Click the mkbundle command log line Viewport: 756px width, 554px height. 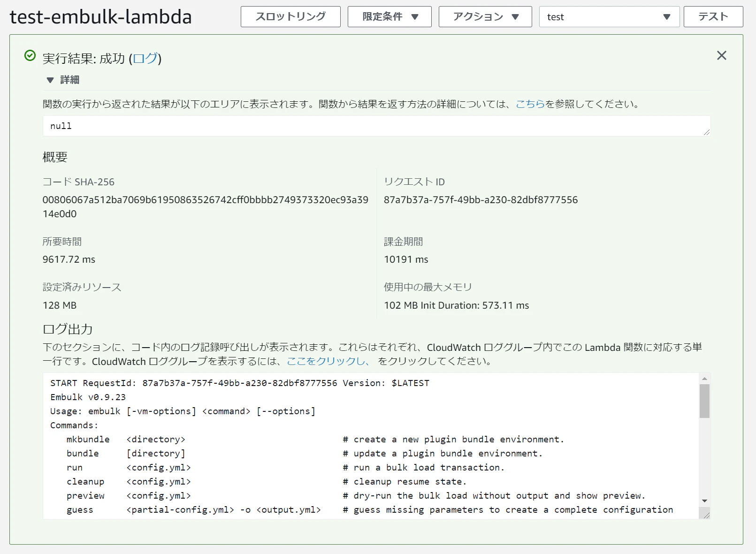click(315, 440)
